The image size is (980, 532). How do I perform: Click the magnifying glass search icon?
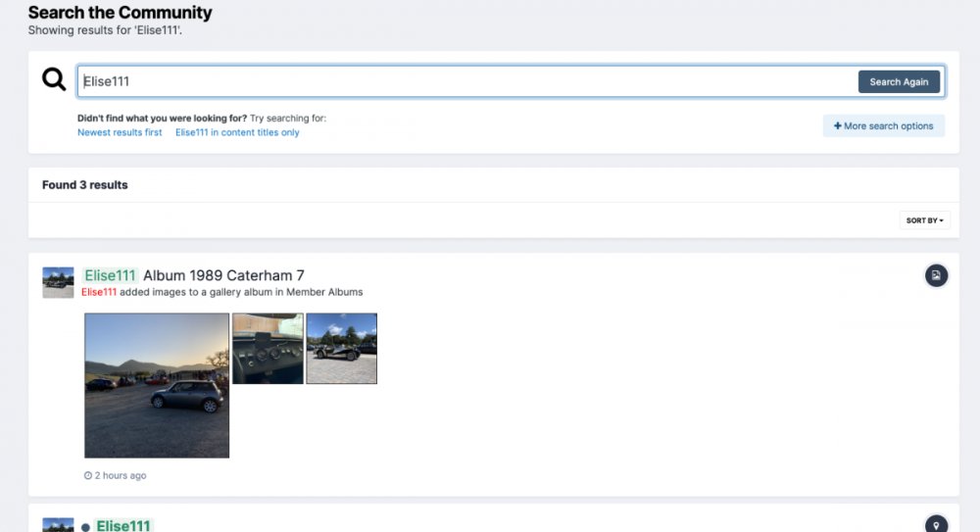point(54,79)
